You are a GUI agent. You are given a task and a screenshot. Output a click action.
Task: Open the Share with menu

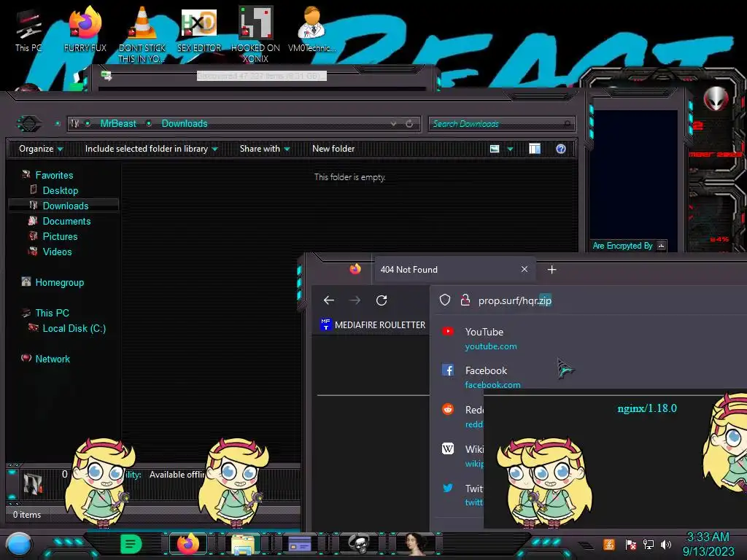(265, 149)
